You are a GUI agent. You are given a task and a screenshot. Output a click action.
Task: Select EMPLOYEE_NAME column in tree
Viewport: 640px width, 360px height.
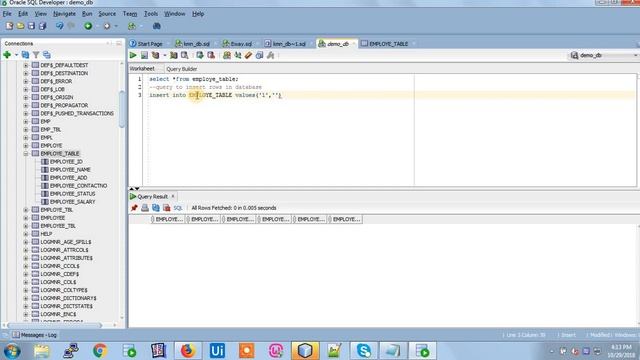pyautogui.click(x=70, y=169)
